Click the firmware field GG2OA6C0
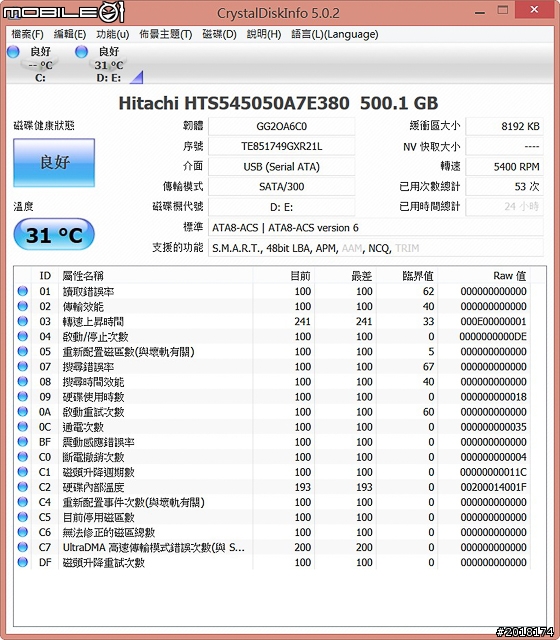 (282, 127)
